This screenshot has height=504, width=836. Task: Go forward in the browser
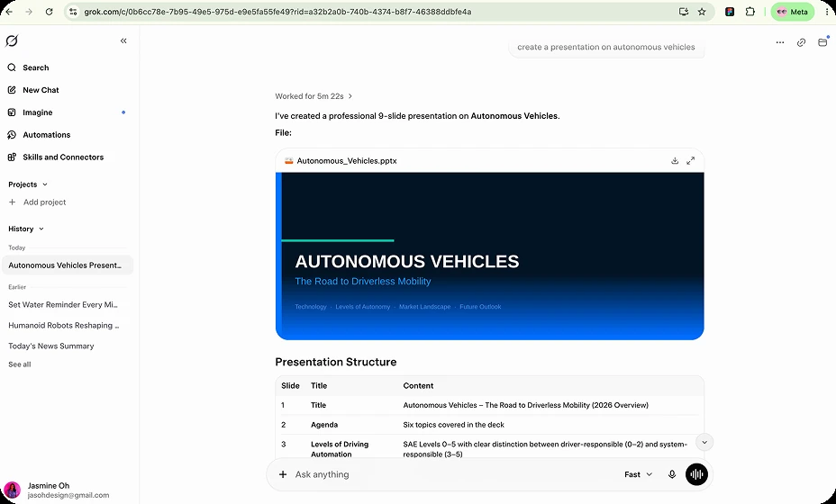(x=29, y=12)
